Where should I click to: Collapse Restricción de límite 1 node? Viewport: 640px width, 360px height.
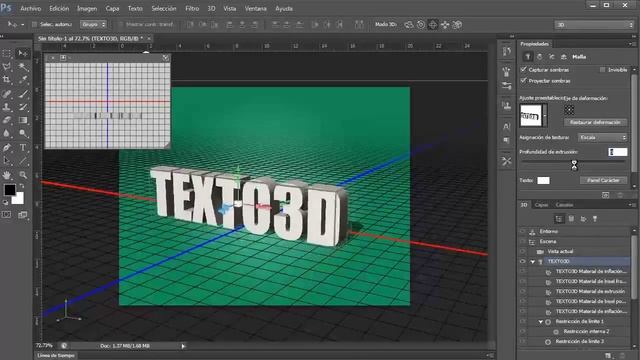point(541,322)
